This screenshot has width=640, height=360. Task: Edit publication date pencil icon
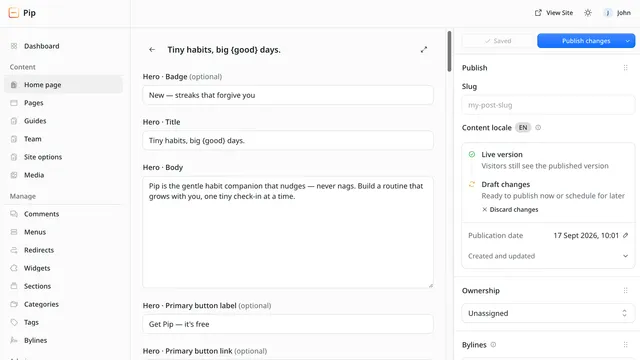pyautogui.click(x=625, y=235)
